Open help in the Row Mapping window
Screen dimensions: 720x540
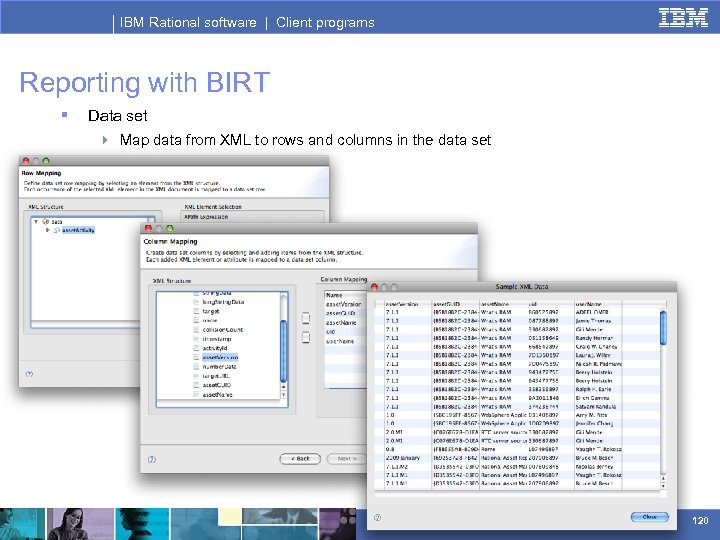coord(29,374)
